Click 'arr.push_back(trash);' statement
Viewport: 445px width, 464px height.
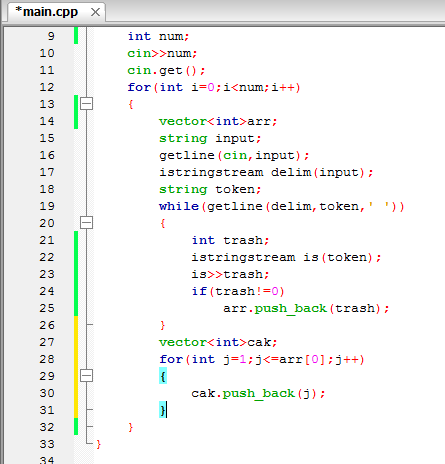306,308
